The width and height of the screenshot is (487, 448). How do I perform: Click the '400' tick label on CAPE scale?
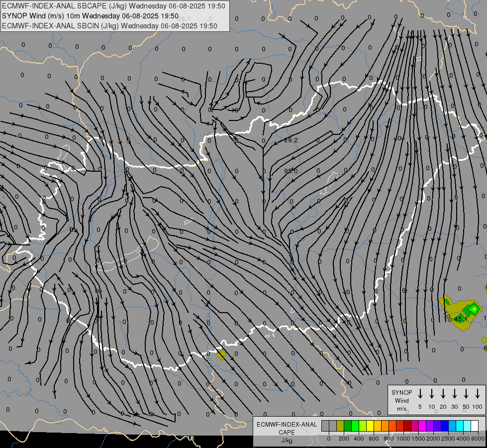tap(359, 439)
